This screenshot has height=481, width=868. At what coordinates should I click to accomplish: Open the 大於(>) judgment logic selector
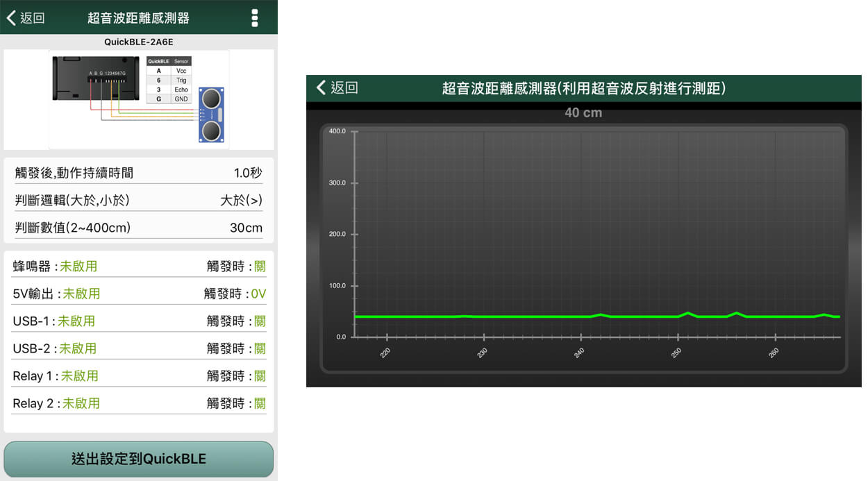241,201
